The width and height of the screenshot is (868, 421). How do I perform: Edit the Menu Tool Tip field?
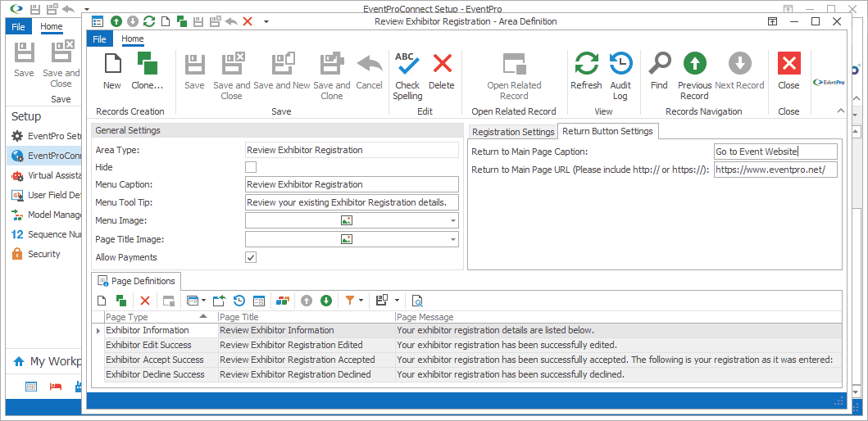tap(352, 202)
